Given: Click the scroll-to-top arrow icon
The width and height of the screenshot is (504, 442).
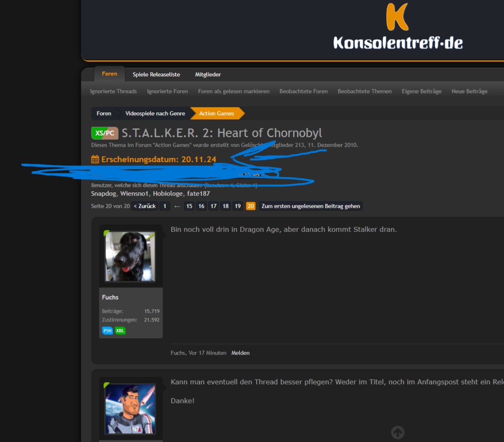Looking at the screenshot, I should point(398,432).
